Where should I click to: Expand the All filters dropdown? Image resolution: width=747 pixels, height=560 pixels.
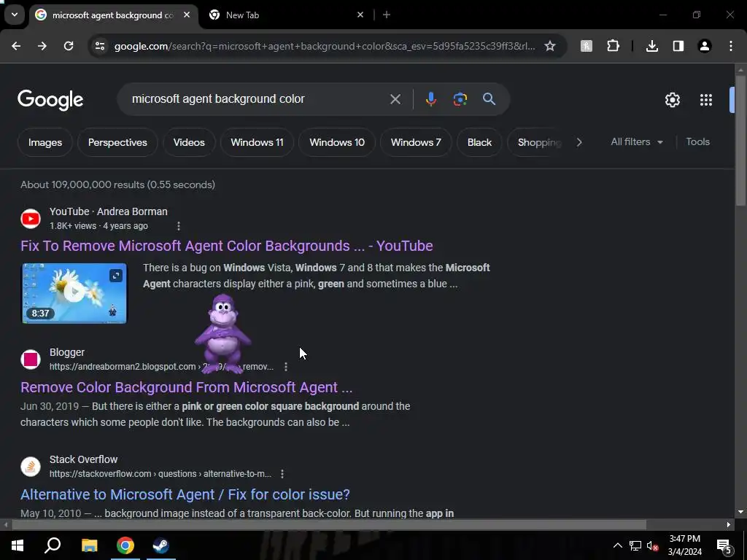pyautogui.click(x=636, y=142)
